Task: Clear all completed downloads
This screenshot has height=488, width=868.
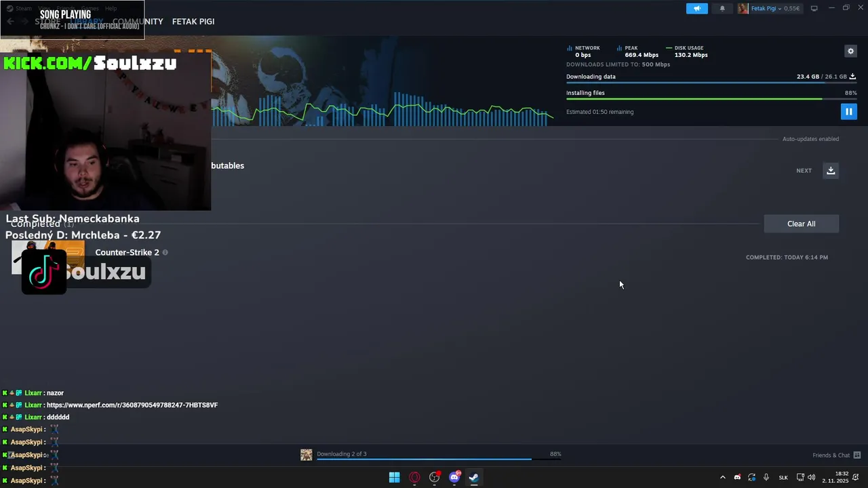Action: tap(801, 224)
